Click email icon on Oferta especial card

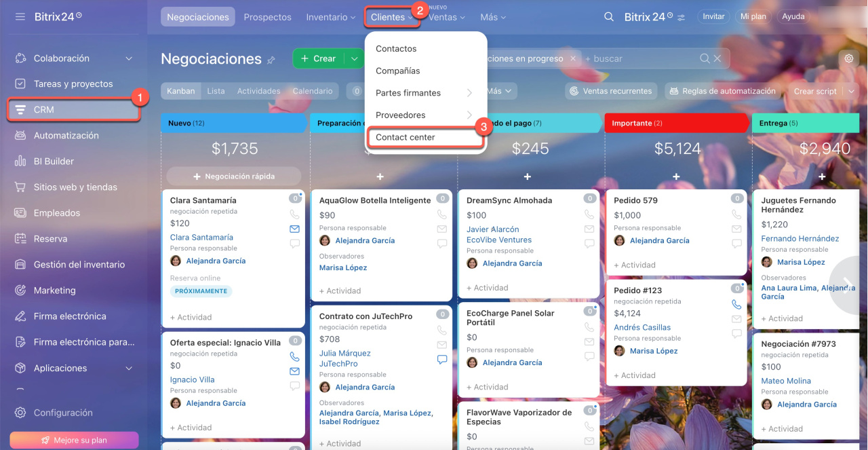click(x=294, y=371)
